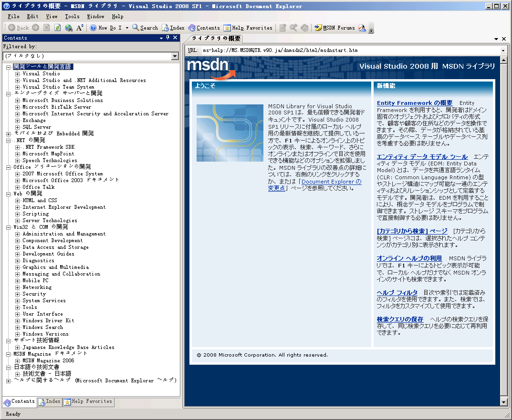The width and height of the screenshot is (512, 420).
Task: Change font size with the A icon
Action: (x=80, y=28)
